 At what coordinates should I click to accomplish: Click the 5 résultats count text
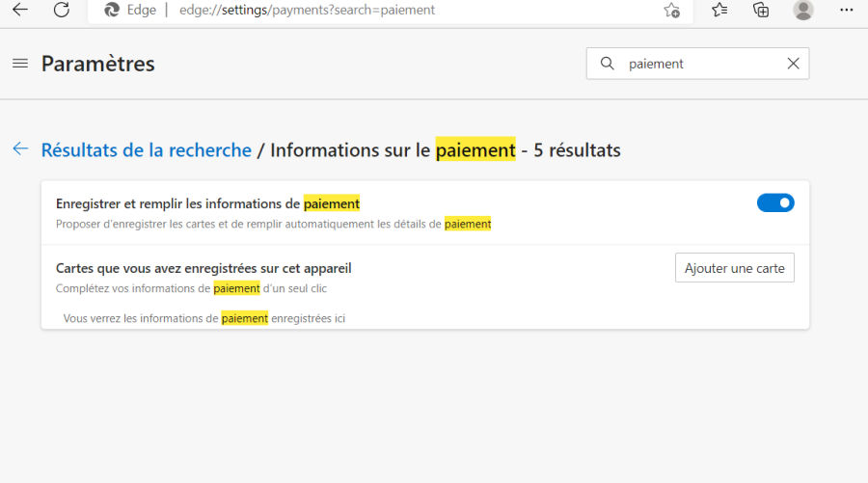pyautogui.click(x=577, y=150)
